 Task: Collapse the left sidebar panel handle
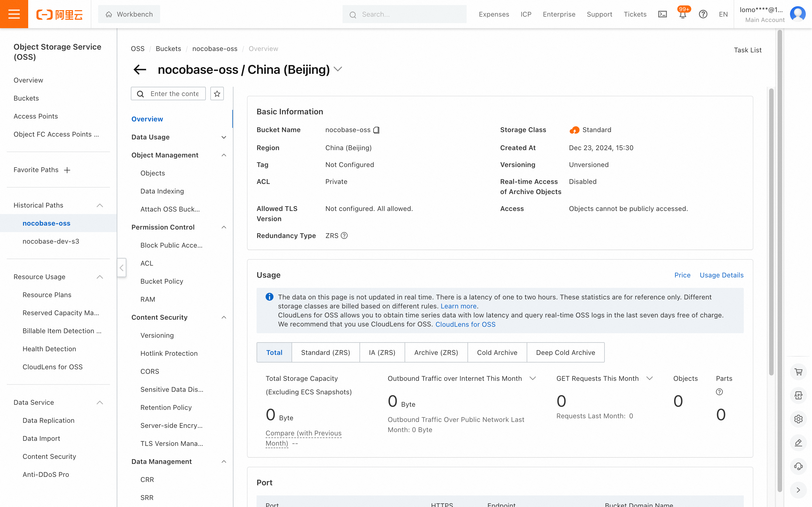point(122,267)
